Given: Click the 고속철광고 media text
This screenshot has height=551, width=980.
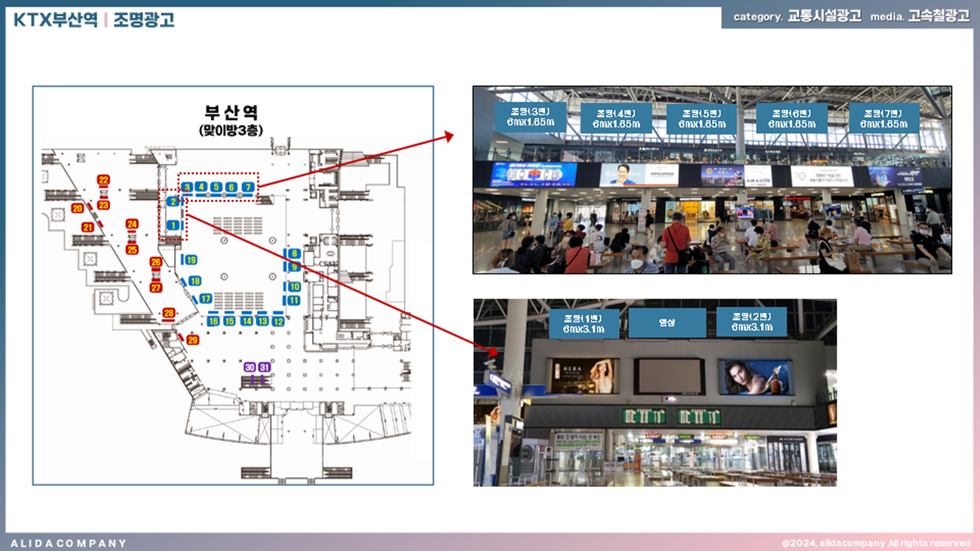Looking at the screenshot, I should (x=939, y=17).
